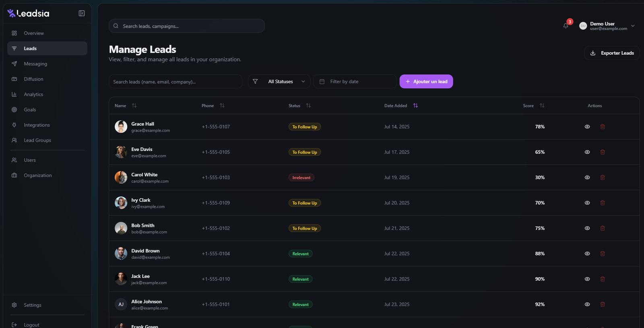
Task: Collapse the sidebar panel icon
Action: 82,13
